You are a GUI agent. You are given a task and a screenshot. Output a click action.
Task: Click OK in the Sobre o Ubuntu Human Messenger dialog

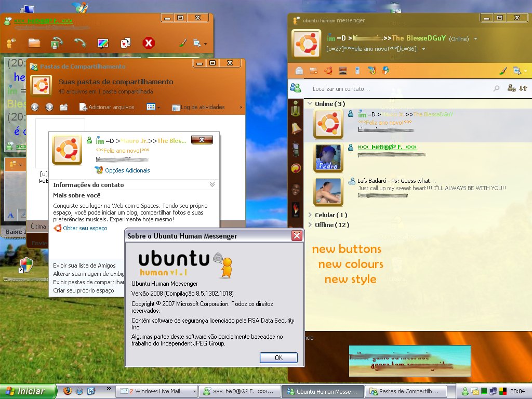click(x=278, y=357)
